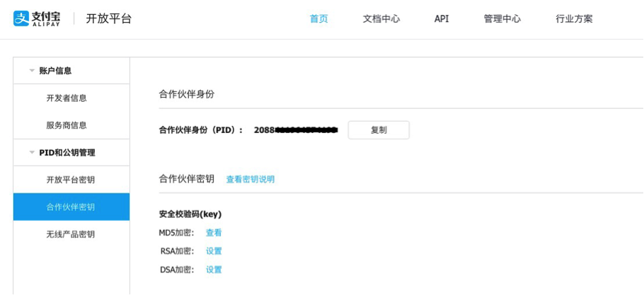
Task: Click 查看 next to MD5加密
Action: click(214, 233)
